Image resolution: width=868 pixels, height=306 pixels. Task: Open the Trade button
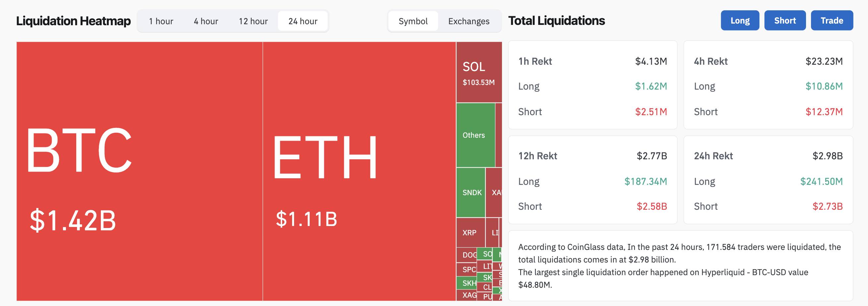[x=832, y=20]
